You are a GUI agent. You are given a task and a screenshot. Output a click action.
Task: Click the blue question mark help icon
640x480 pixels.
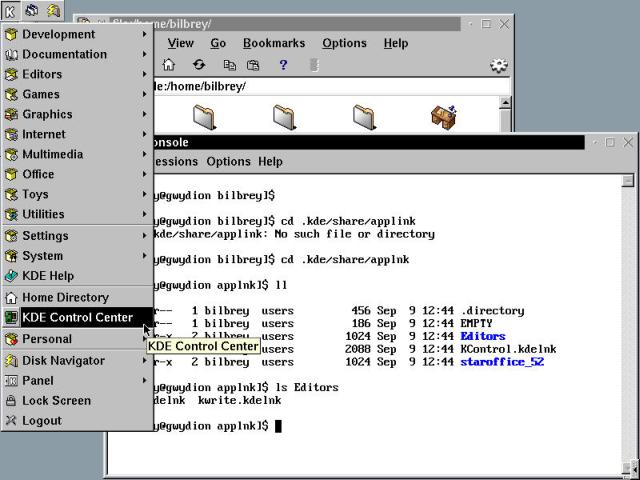283,65
